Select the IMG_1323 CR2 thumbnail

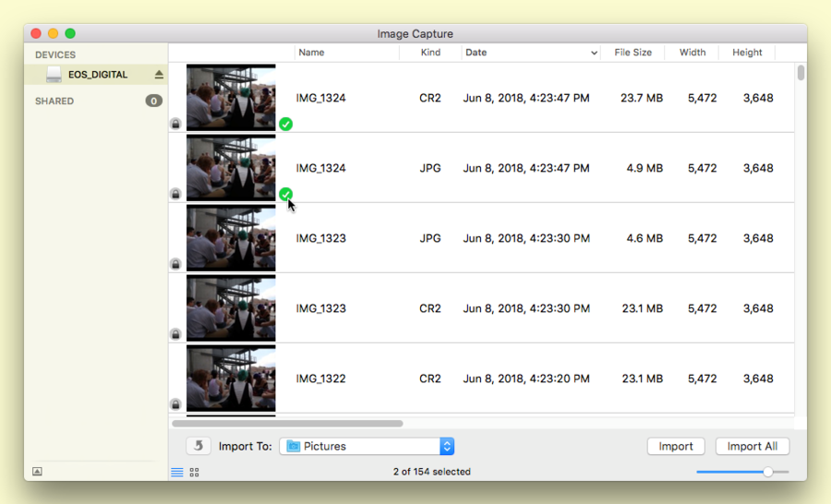pos(231,308)
